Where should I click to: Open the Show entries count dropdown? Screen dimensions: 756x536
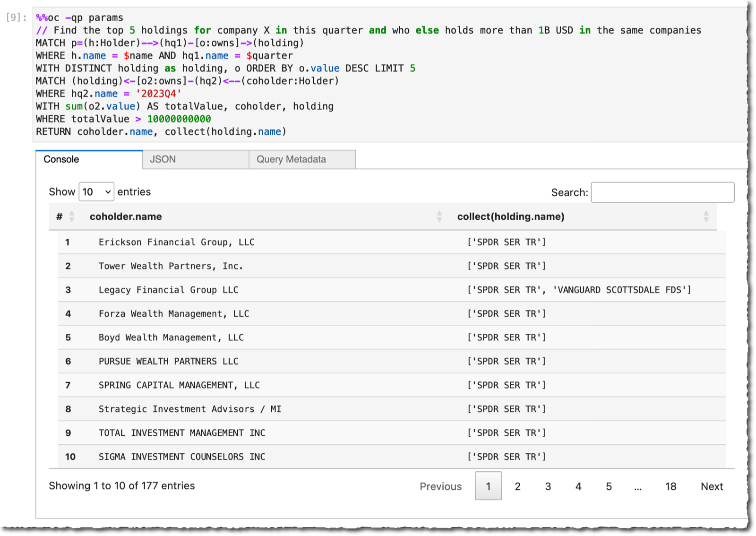click(96, 192)
